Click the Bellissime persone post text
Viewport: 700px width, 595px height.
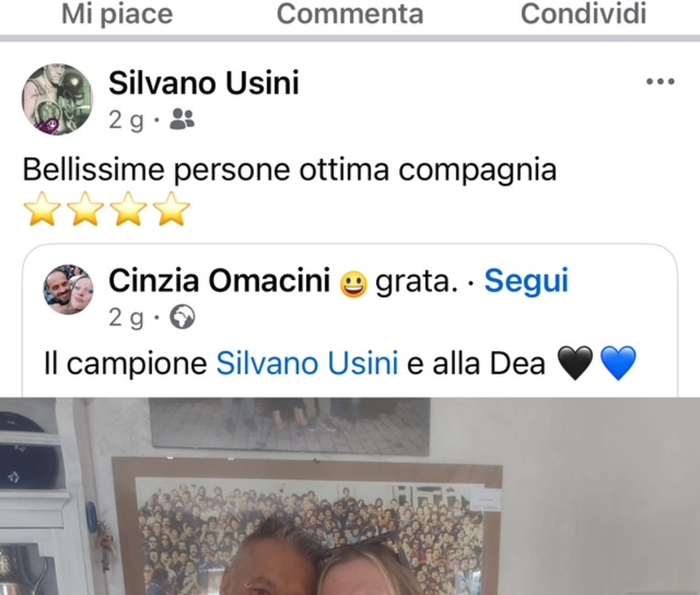(290, 170)
